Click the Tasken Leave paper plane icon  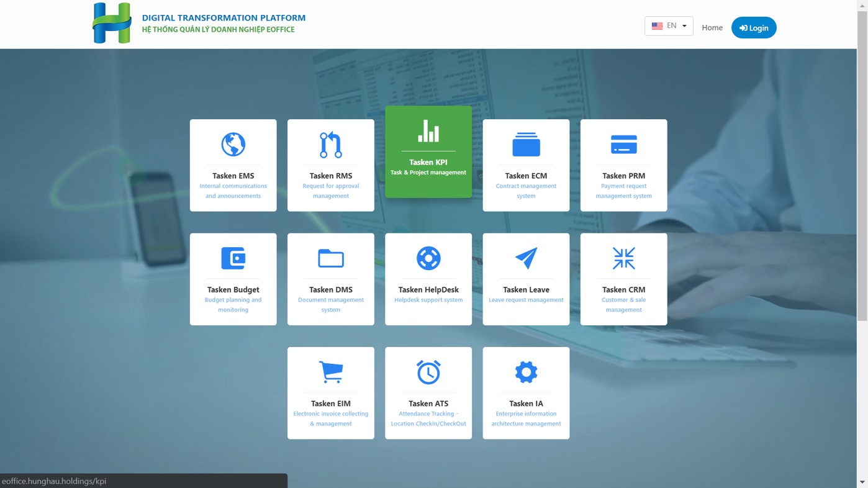(526, 258)
